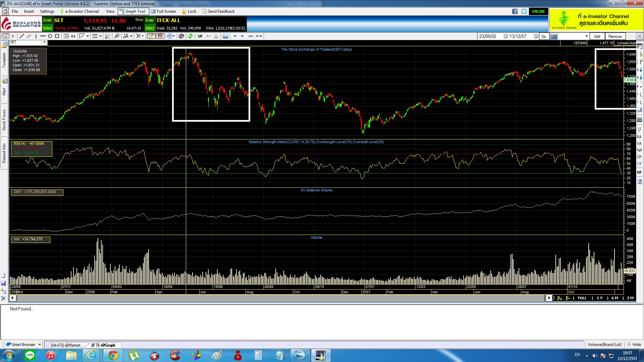Image resolution: width=644 pixels, height=362 pixels.
Task: Expand the delete X tool dropdown arrow
Action: click(143, 36)
